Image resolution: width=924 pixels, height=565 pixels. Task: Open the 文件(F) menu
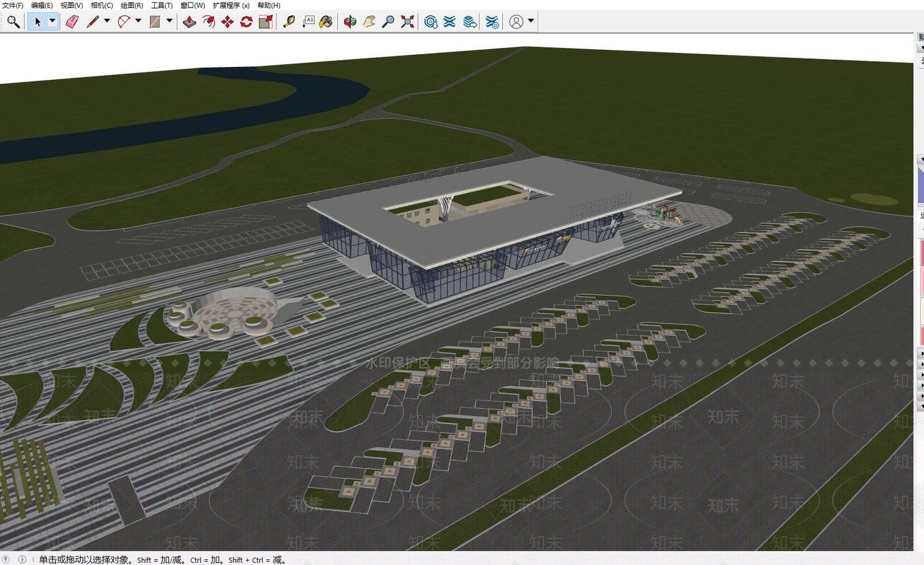click(x=13, y=5)
